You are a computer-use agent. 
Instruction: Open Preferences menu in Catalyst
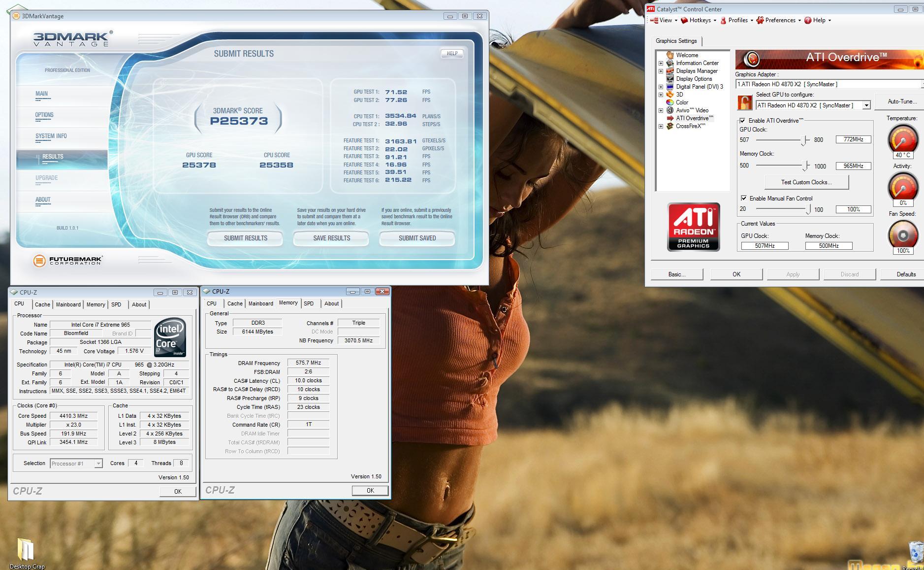779,20
